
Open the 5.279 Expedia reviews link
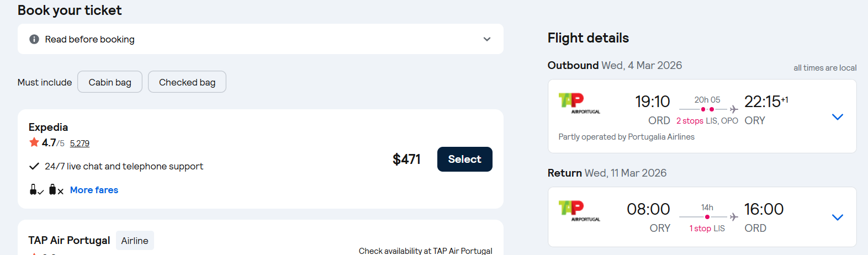80,144
